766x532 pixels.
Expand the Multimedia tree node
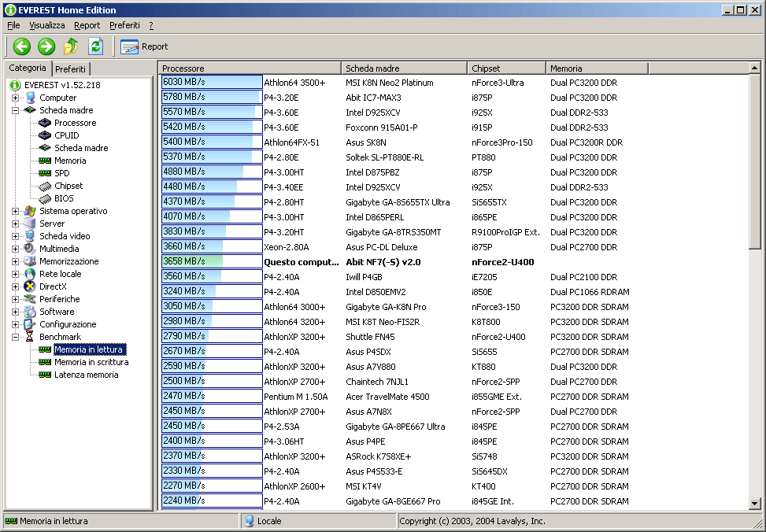pos(15,249)
